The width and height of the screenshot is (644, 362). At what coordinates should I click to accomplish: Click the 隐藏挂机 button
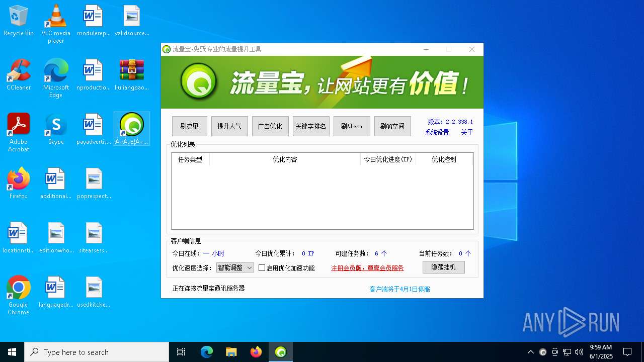click(444, 267)
